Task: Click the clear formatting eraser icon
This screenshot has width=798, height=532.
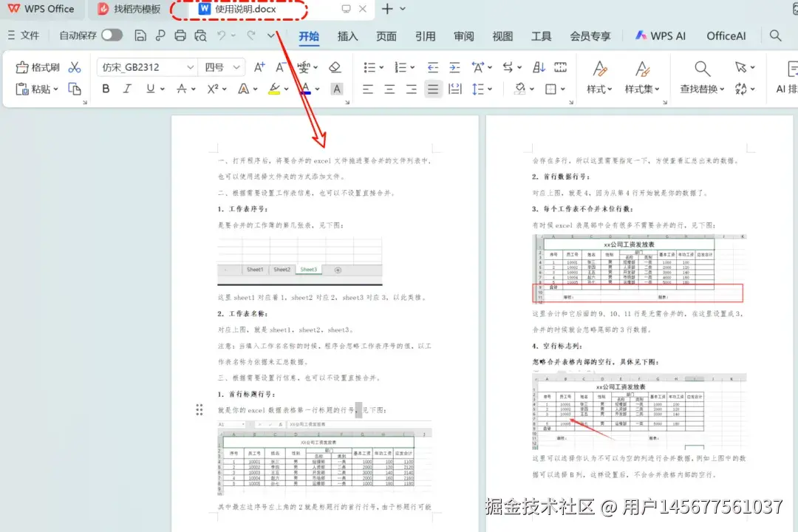Action: 335,67
